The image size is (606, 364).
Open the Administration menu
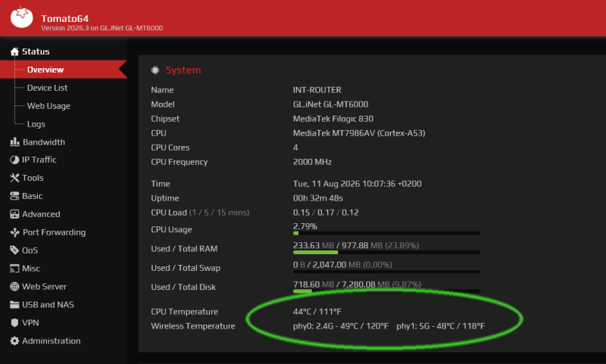point(52,341)
